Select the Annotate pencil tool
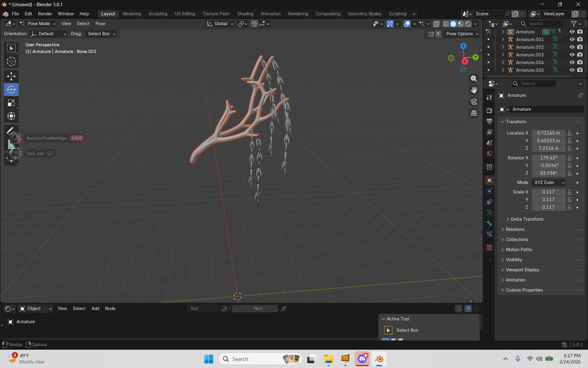The height and width of the screenshot is (368, 588). pyautogui.click(x=11, y=131)
